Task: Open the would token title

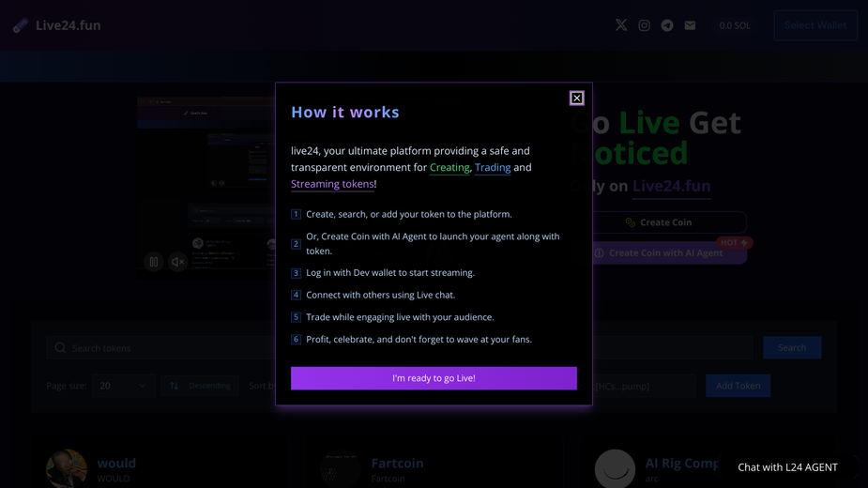Action: [x=116, y=463]
